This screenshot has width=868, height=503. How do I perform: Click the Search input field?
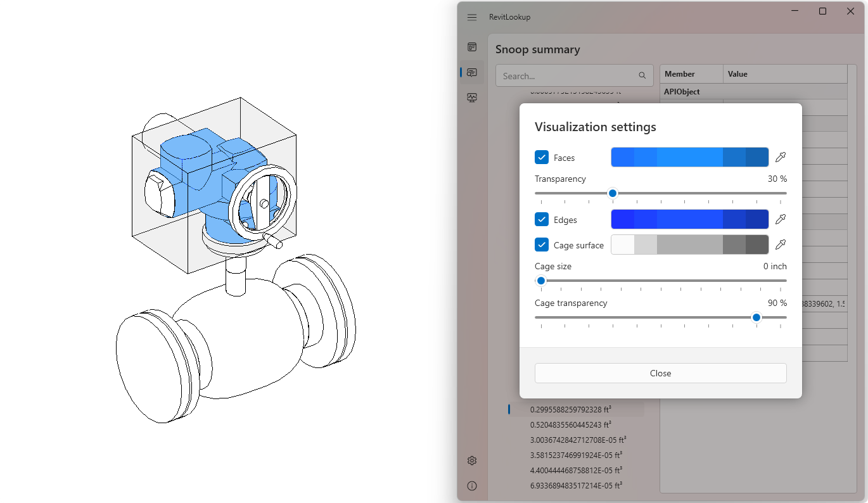[567, 75]
